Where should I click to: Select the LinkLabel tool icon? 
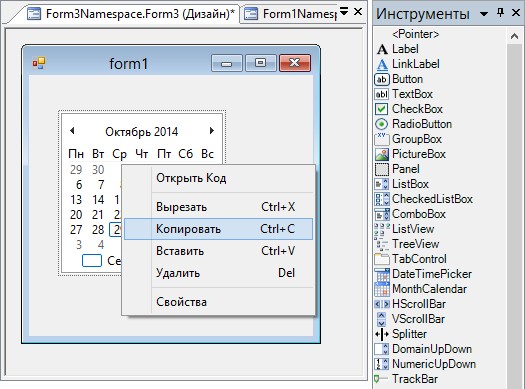pyautogui.click(x=382, y=64)
